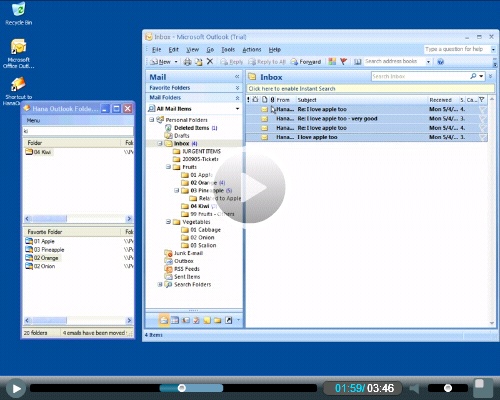Toggle flag on 'I love apple too' email

482,137
